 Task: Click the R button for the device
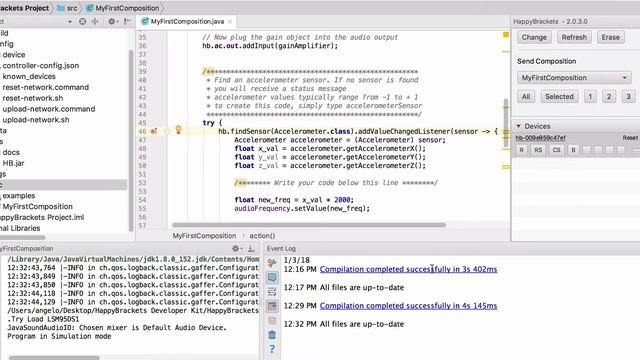point(521,150)
